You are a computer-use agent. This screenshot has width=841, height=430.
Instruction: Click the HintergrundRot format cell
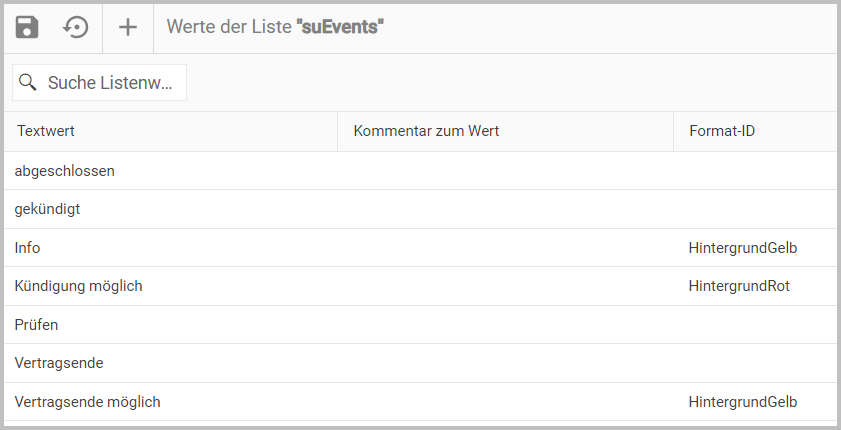739,286
